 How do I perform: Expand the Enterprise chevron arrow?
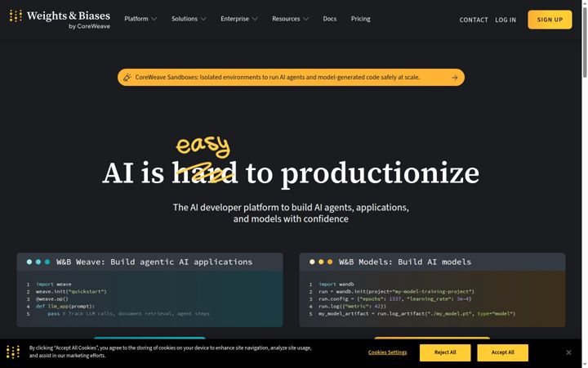click(255, 19)
